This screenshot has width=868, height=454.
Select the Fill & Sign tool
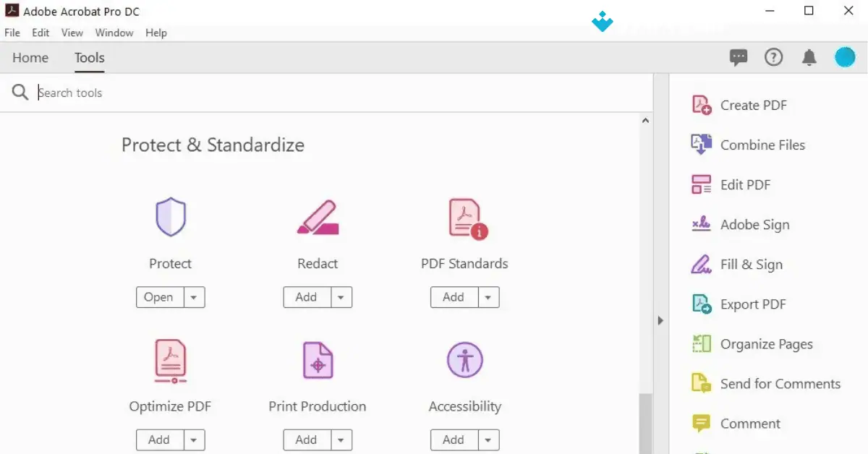coord(750,265)
